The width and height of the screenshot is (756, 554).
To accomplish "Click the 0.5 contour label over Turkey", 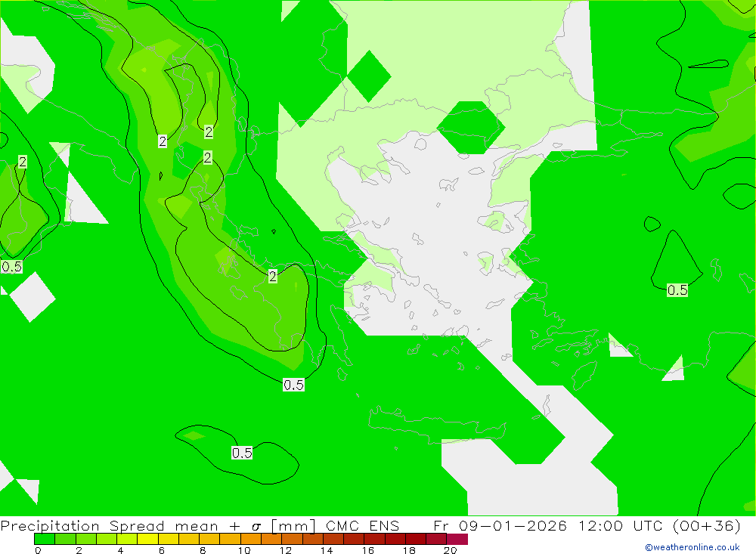I will pyautogui.click(x=677, y=290).
